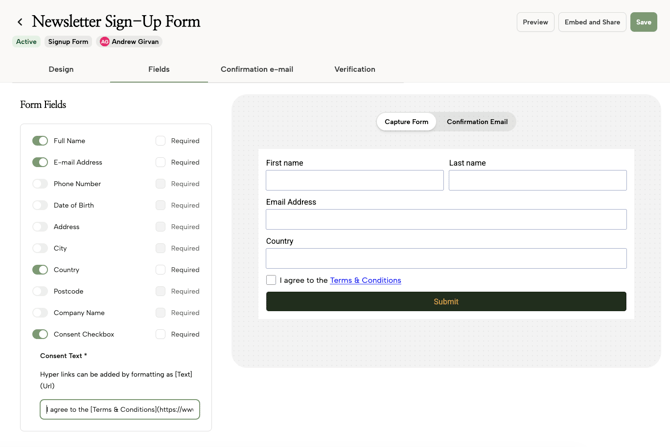Viewport: 670px width, 447px height.
Task: Switch to the Design tab
Action: tap(61, 69)
